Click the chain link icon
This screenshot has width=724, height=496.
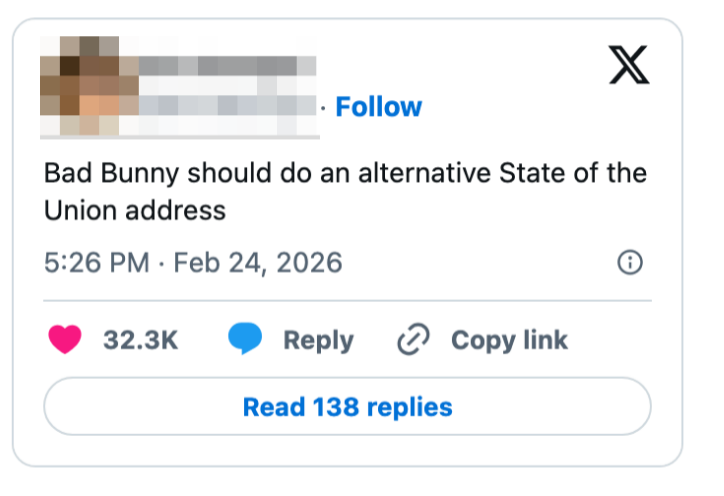412,340
